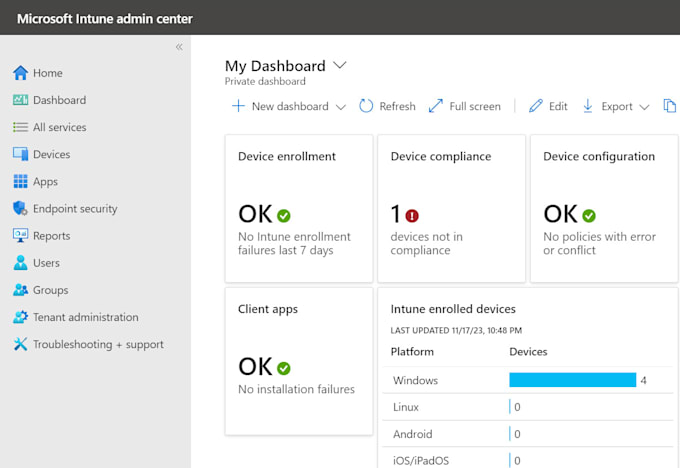Click the Tenant administration gear icon

[20, 317]
